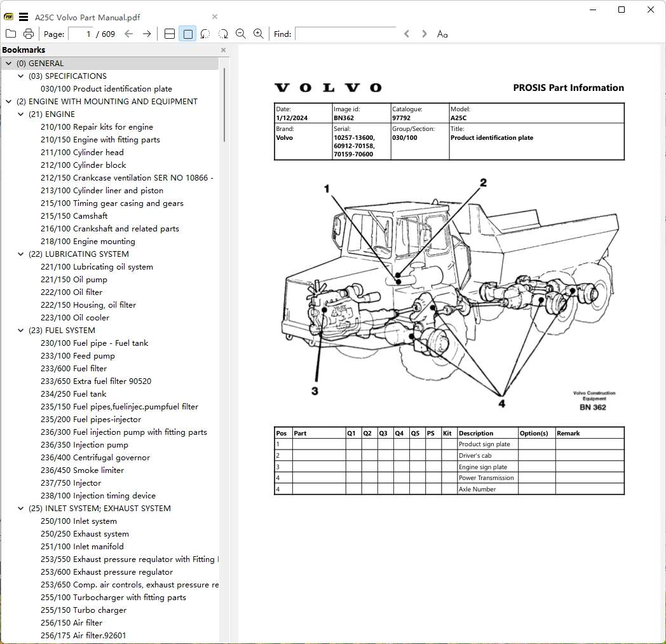Open 030/100 Product identification plate bookmark

point(106,89)
